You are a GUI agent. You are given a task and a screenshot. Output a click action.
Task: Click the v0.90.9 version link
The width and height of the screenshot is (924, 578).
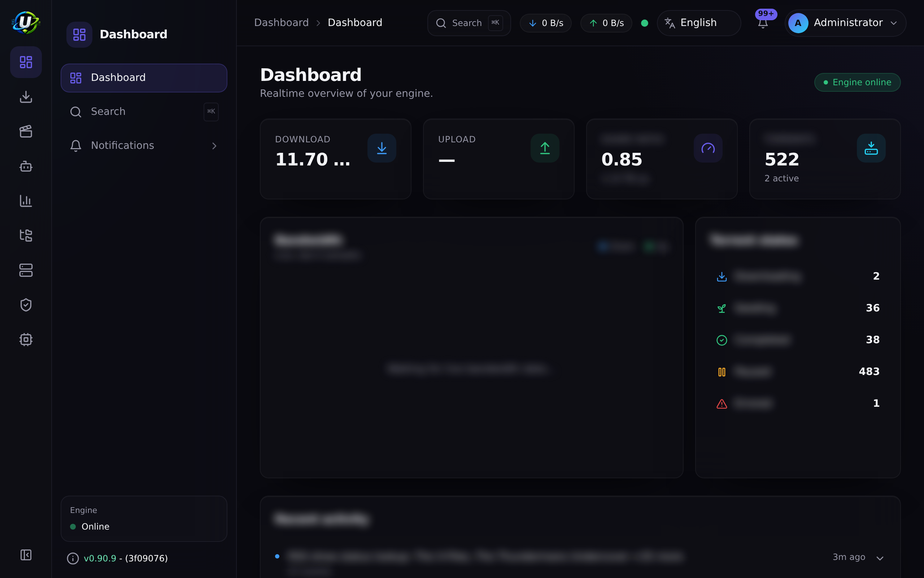pos(100,558)
